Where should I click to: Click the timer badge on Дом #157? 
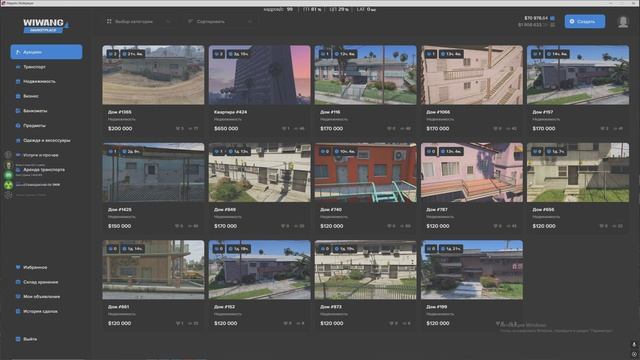557,54
